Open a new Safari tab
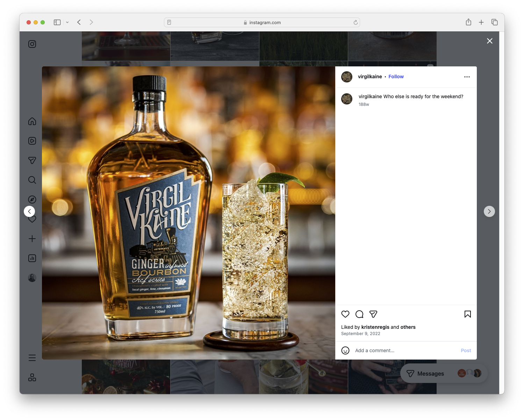524x420 pixels. [x=481, y=22]
